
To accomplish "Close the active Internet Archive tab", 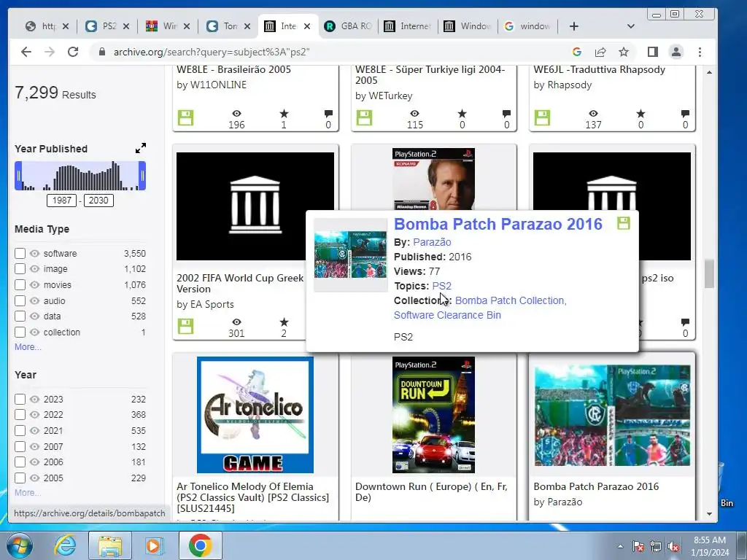I will click(307, 26).
